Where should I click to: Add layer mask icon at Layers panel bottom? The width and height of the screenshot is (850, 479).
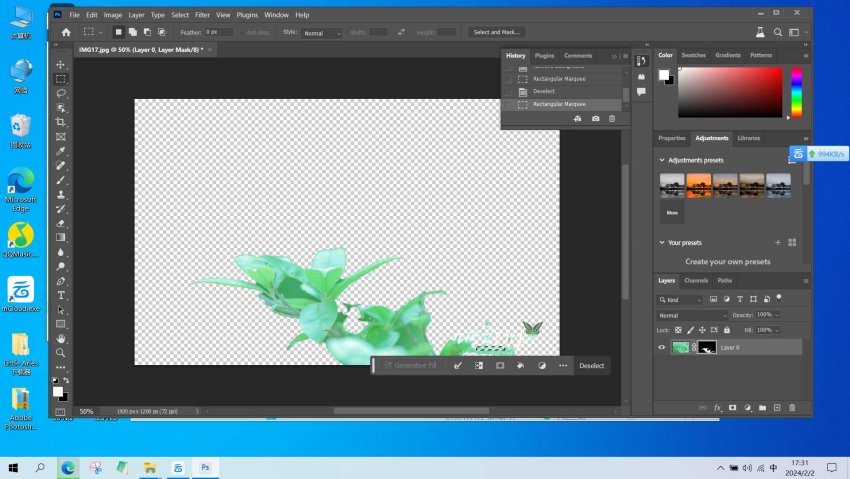tap(732, 407)
